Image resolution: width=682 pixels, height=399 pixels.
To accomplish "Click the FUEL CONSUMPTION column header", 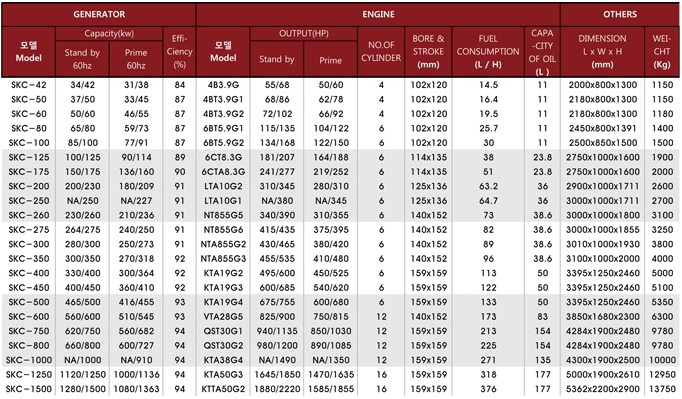I will (488, 52).
